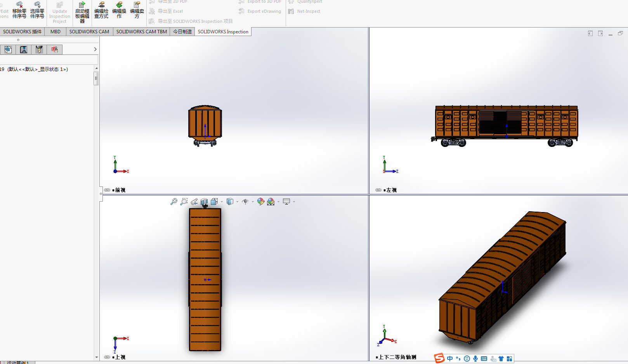This screenshot has width=628, height=364.
Task: Open the Inspection manager tab icon
Action: coord(55,49)
